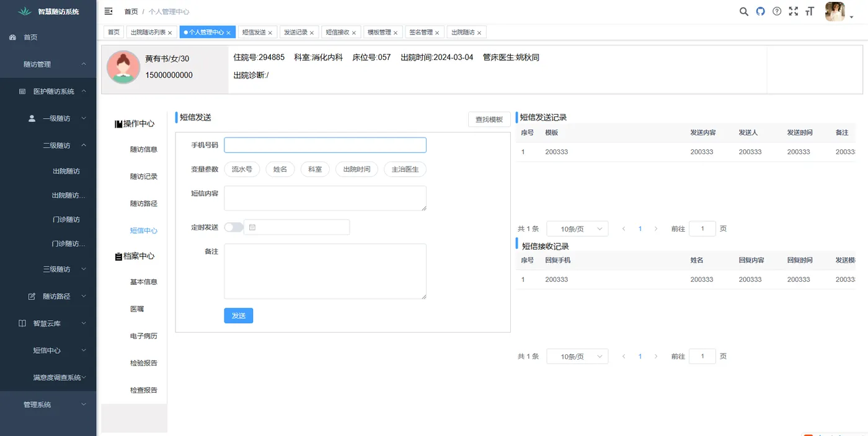Select the 姓名 variable parameter chip
868x436 pixels.
[280, 168]
